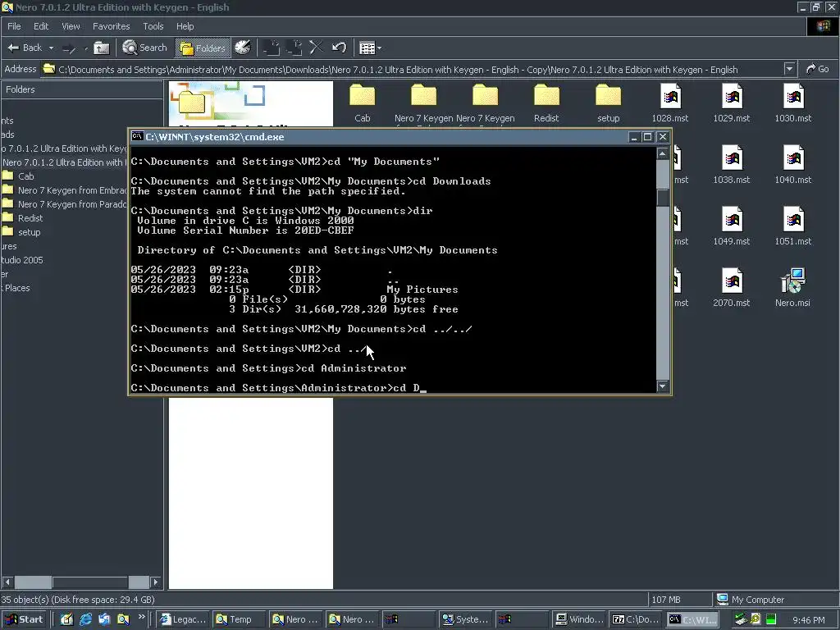Image resolution: width=840 pixels, height=630 pixels.
Task: Open the Back history dropdown arrow
Action: click(x=51, y=48)
